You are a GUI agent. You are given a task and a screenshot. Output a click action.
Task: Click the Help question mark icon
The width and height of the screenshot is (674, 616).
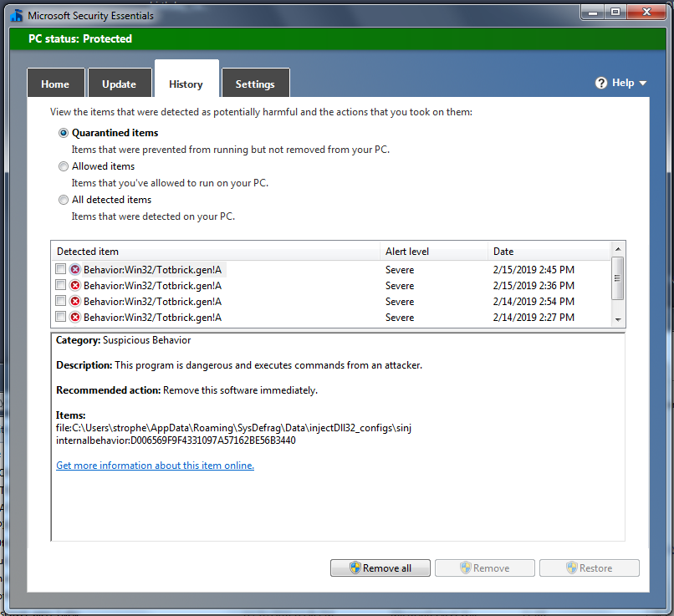tap(601, 83)
